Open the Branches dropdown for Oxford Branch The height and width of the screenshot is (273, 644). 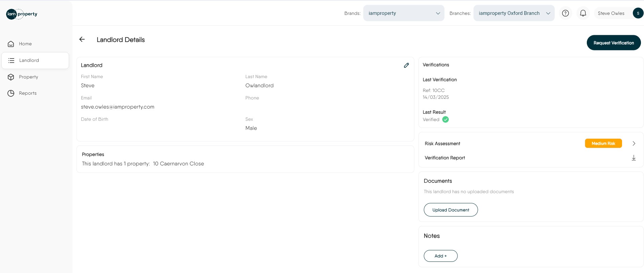513,13
